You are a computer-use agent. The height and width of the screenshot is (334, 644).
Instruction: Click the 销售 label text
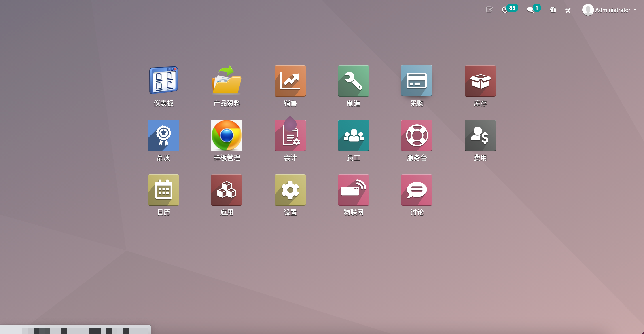pos(290,103)
